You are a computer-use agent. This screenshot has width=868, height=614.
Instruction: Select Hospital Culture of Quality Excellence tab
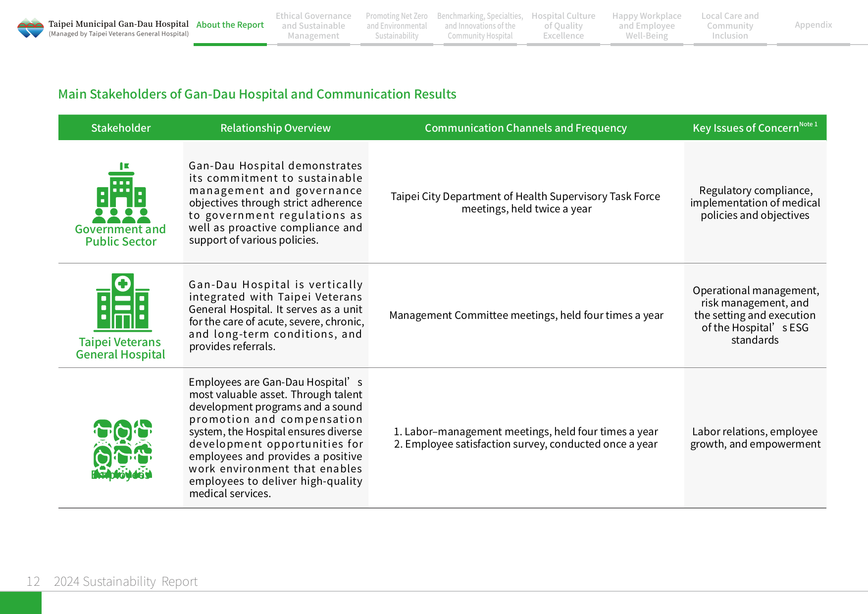[563, 26]
